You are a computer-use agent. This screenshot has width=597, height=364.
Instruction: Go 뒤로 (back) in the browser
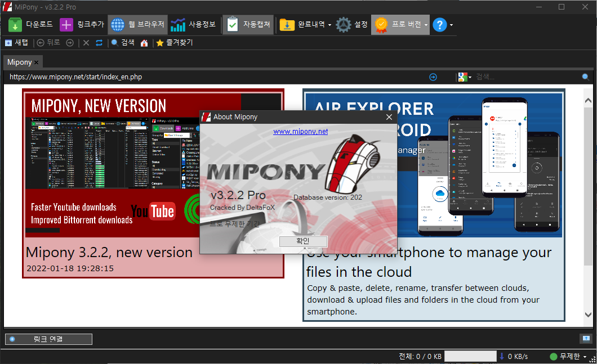pyautogui.click(x=48, y=43)
